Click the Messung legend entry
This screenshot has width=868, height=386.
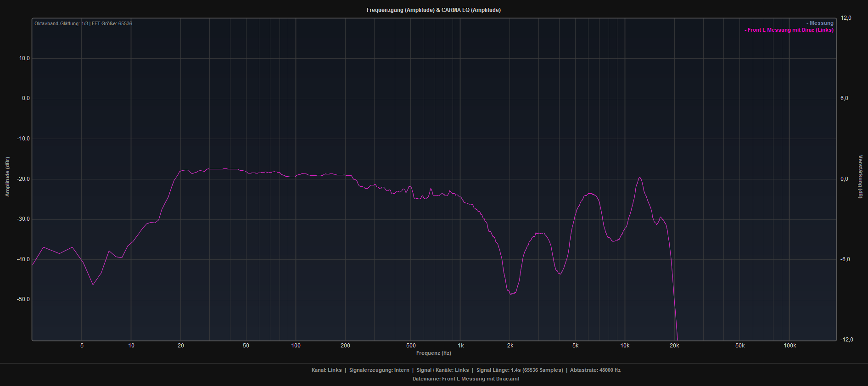click(821, 23)
